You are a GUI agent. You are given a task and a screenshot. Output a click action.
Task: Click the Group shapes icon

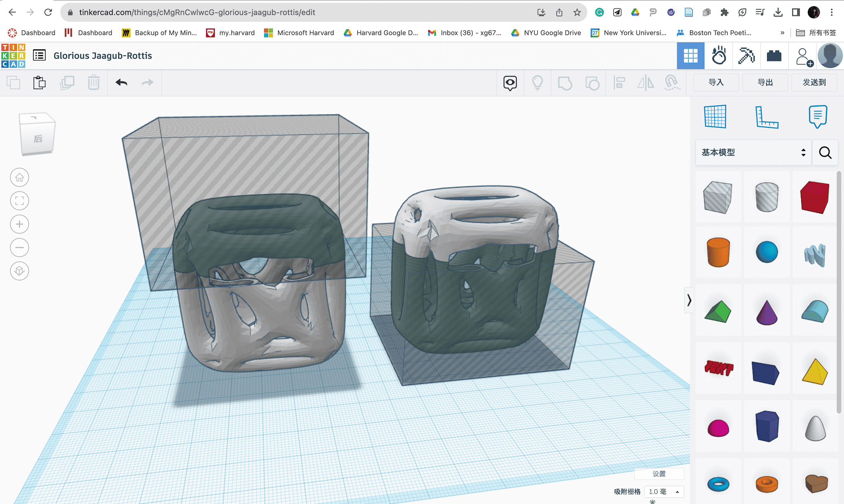click(565, 83)
